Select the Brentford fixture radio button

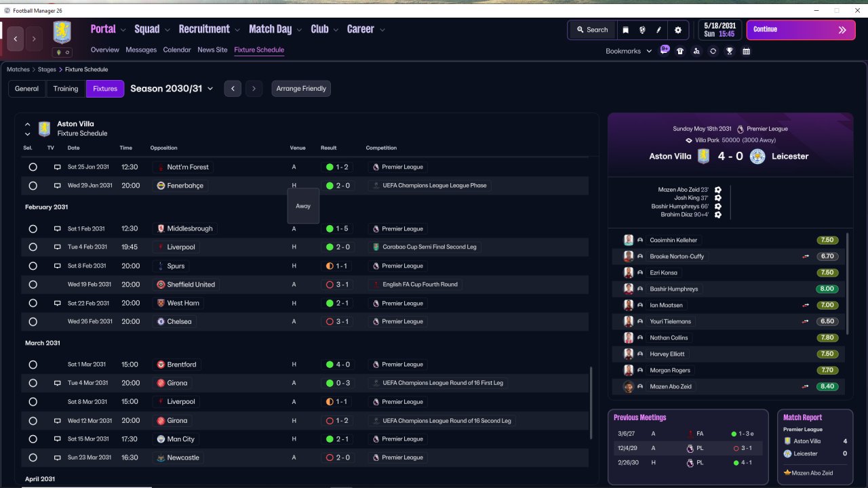33,365
